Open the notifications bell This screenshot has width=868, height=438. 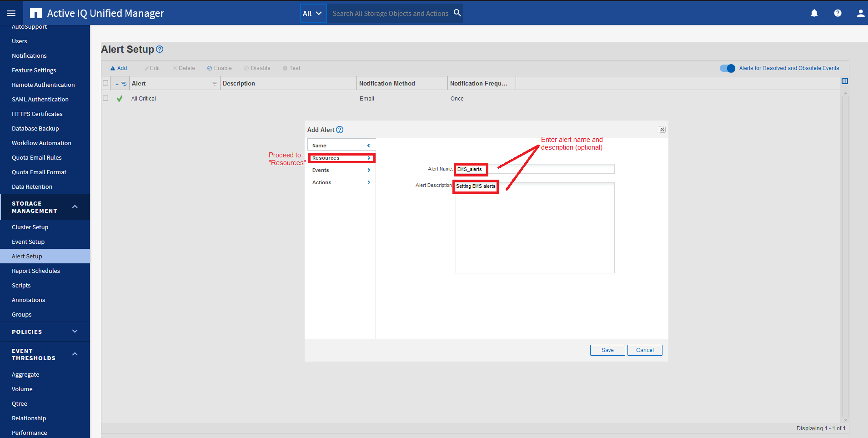(x=814, y=13)
